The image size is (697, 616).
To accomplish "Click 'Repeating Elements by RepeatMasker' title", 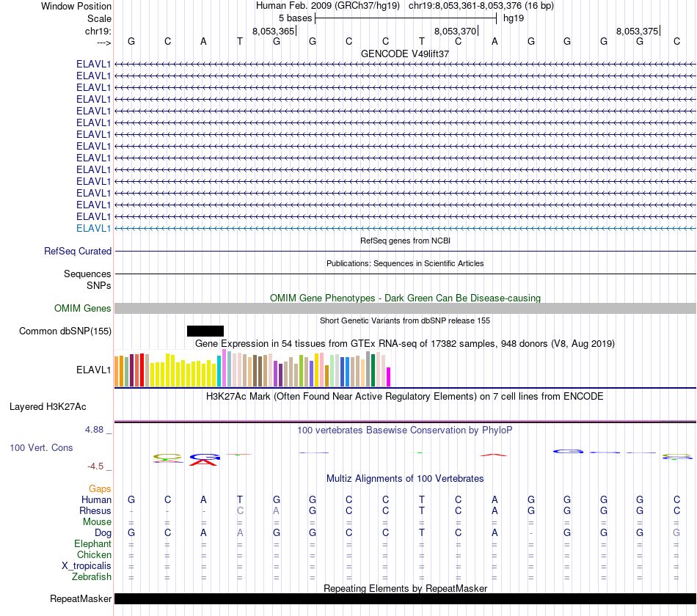I will point(405,588).
